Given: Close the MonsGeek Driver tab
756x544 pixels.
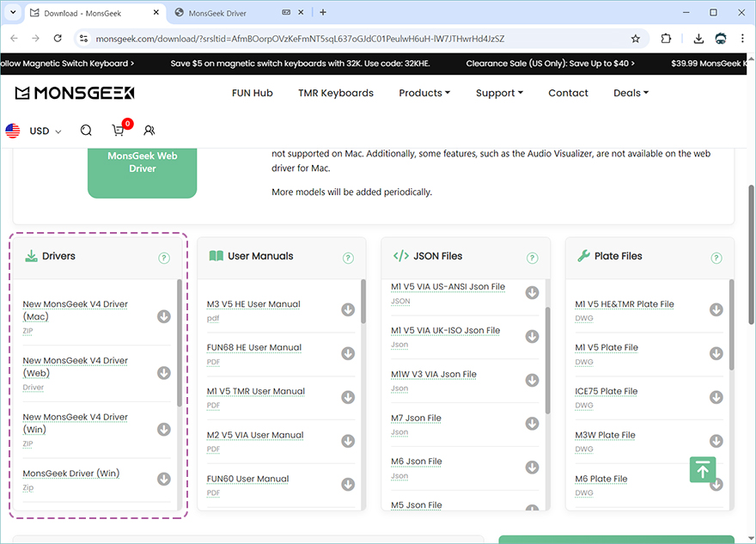Looking at the screenshot, I should [x=301, y=13].
